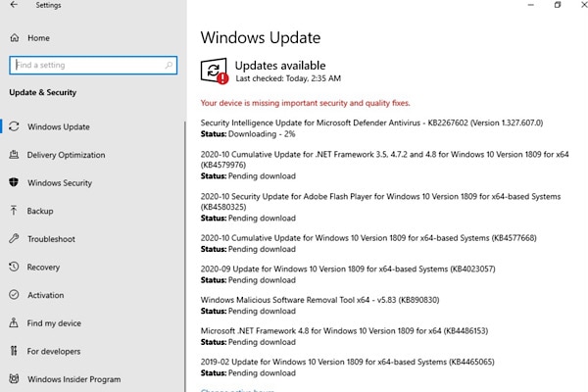The image size is (588, 392).
Task: Select Troubleshoot from the sidebar
Action: (x=51, y=239)
